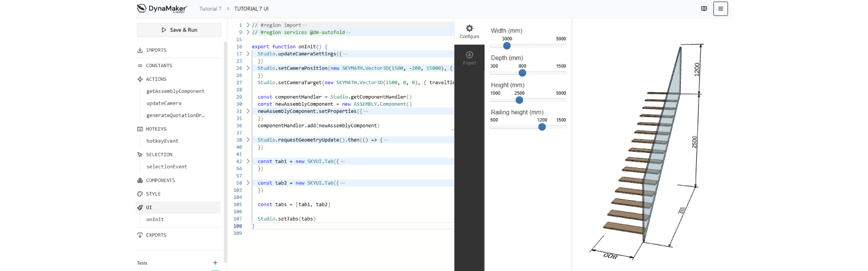The width and height of the screenshot is (868, 271).
Task: Open the documentation book icon
Action: 704,9
